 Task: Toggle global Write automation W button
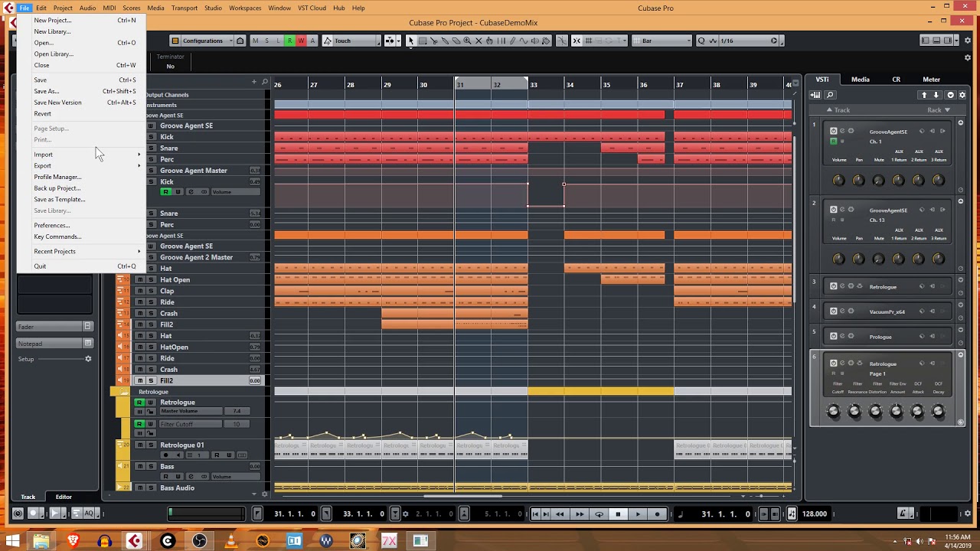pyautogui.click(x=301, y=41)
